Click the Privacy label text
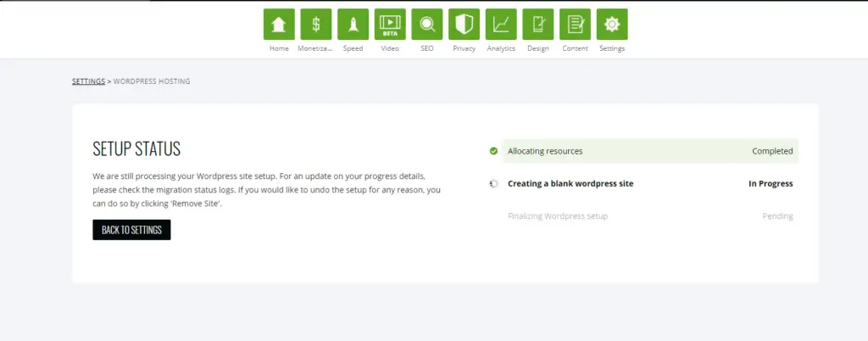Screen dimensions: 868x341 (x=464, y=48)
